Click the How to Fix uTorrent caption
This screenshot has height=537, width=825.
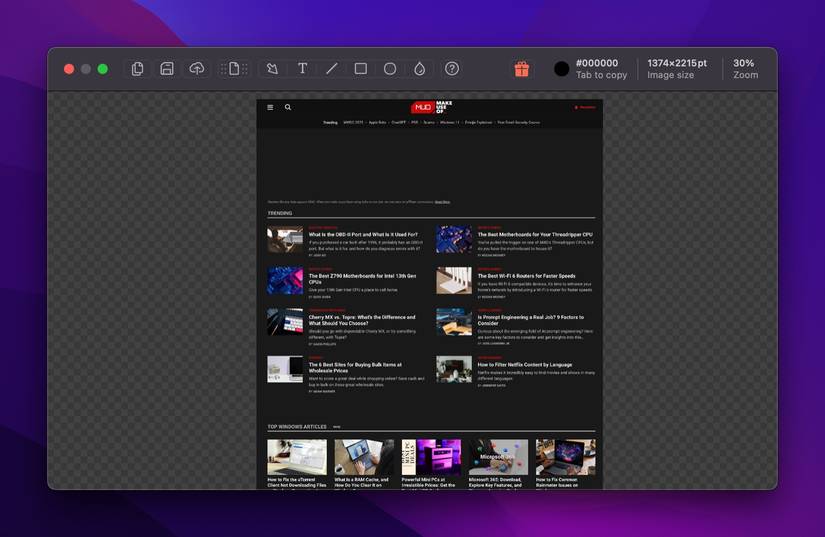297,482
